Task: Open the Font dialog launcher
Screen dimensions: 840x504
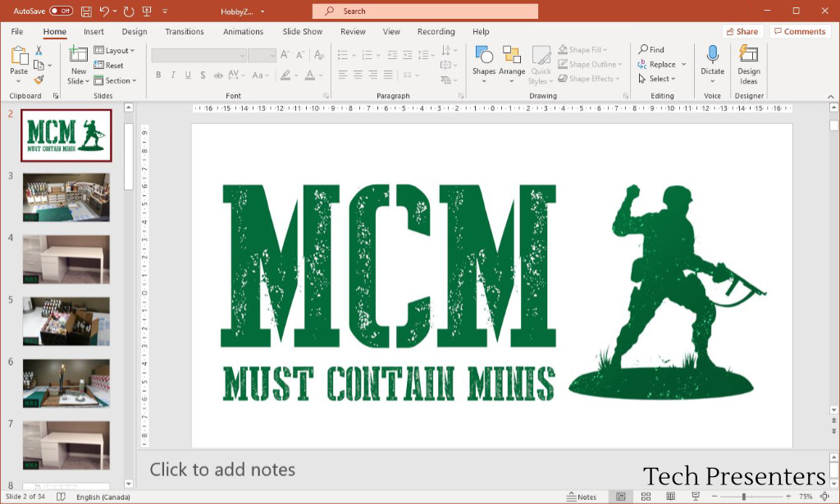Action: pyautogui.click(x=325, y=96)
